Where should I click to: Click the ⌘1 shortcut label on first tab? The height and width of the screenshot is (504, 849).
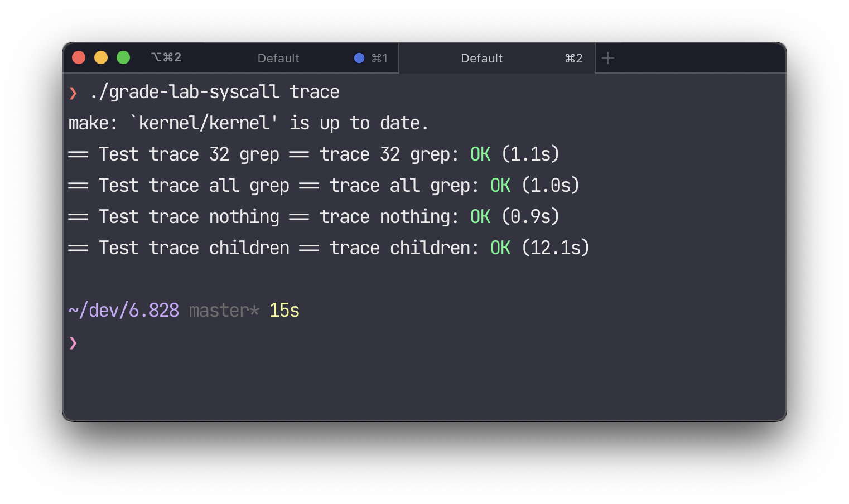point(380,58)
